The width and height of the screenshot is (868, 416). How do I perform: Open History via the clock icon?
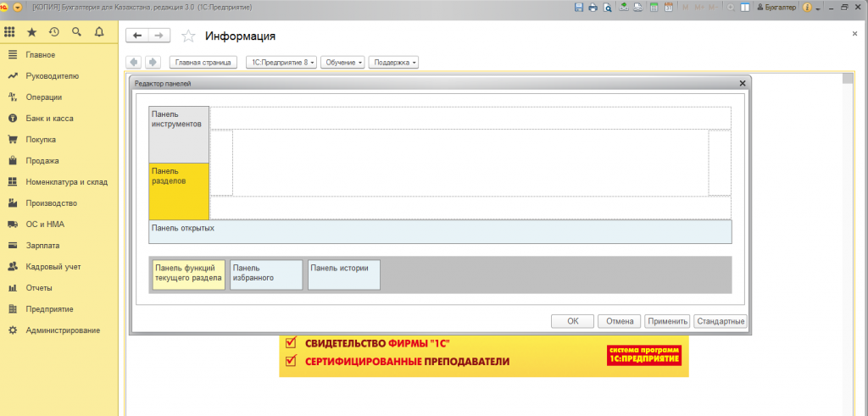point(53,32)
